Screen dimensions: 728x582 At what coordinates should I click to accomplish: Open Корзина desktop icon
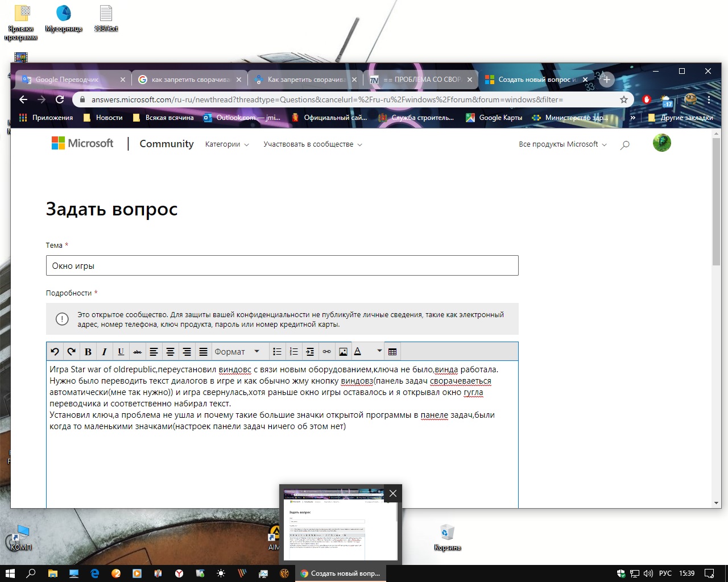pyautogui.click(x=447, y=538)
